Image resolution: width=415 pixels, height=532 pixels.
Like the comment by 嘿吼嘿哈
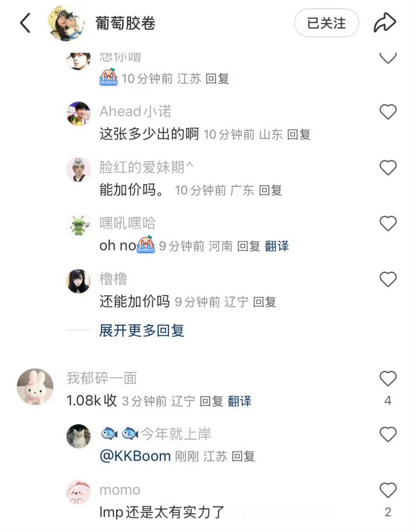tap(388, 223)
